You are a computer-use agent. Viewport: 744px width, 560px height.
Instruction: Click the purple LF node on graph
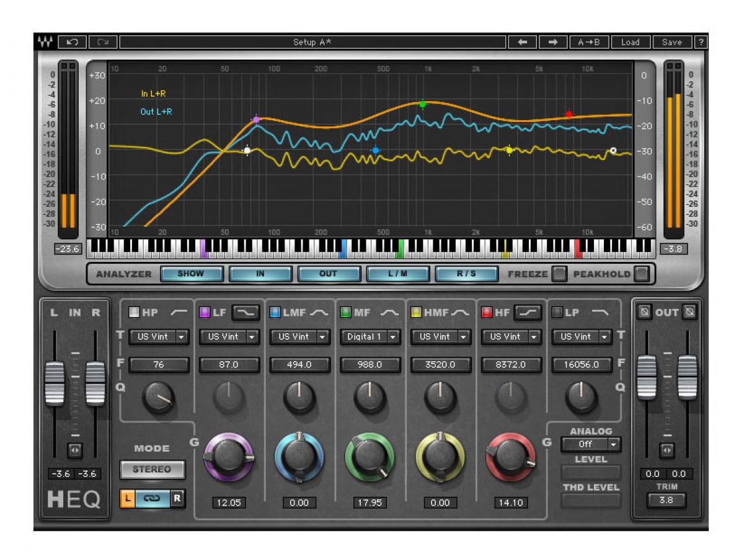tap(256, 120)
